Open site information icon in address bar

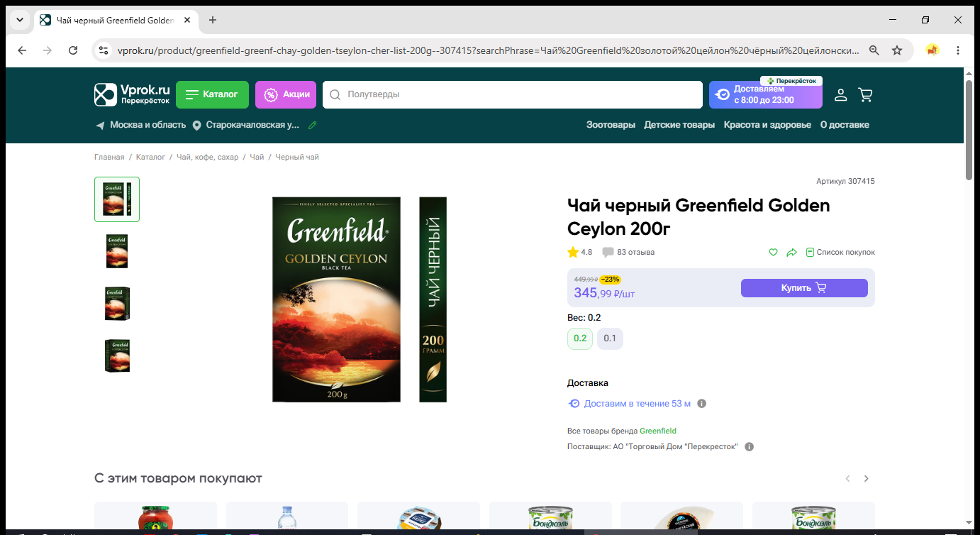pos(104,50)
